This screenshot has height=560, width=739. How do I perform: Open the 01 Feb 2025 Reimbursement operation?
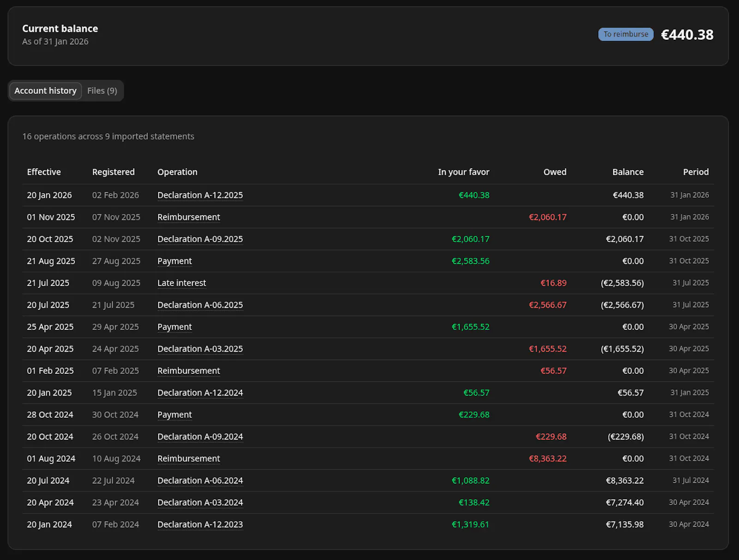coord(188,371)
